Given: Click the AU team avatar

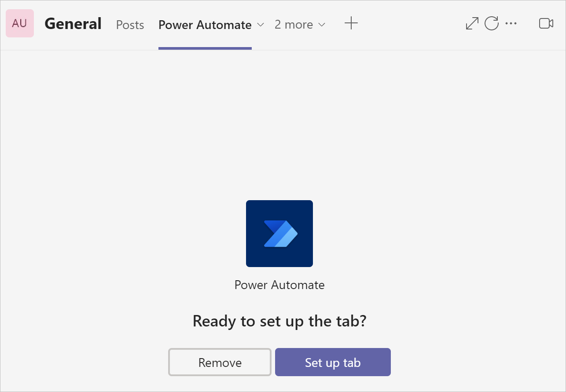Looking at the screenshot, I should 20,23.
